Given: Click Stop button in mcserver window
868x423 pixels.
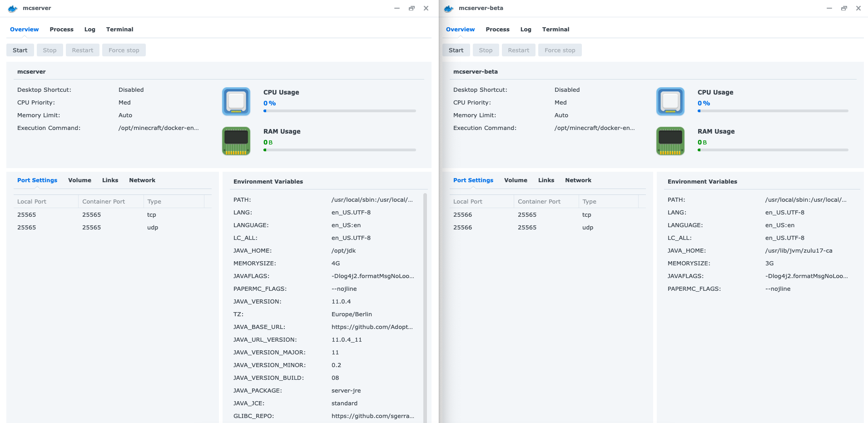Looking at the screenshot, I should click(x=50, y=50).
